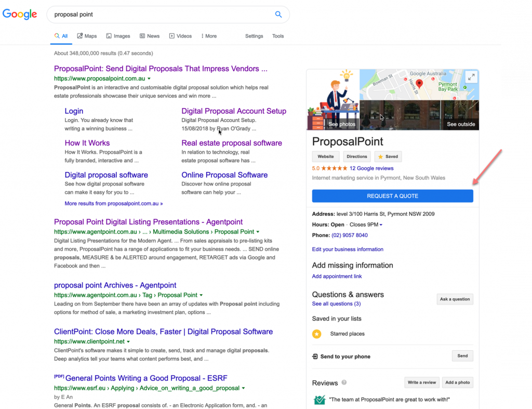The height and width of the screenshot is (409, 532).
Task: Open the Online Proposal Software sitelink
Action: click(x=224, y=175)
